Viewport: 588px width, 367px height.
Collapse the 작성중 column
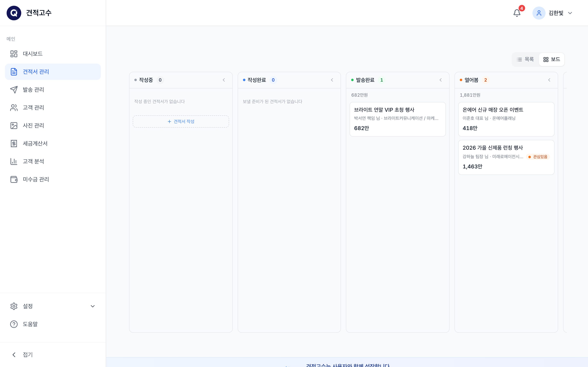(224, 80)
